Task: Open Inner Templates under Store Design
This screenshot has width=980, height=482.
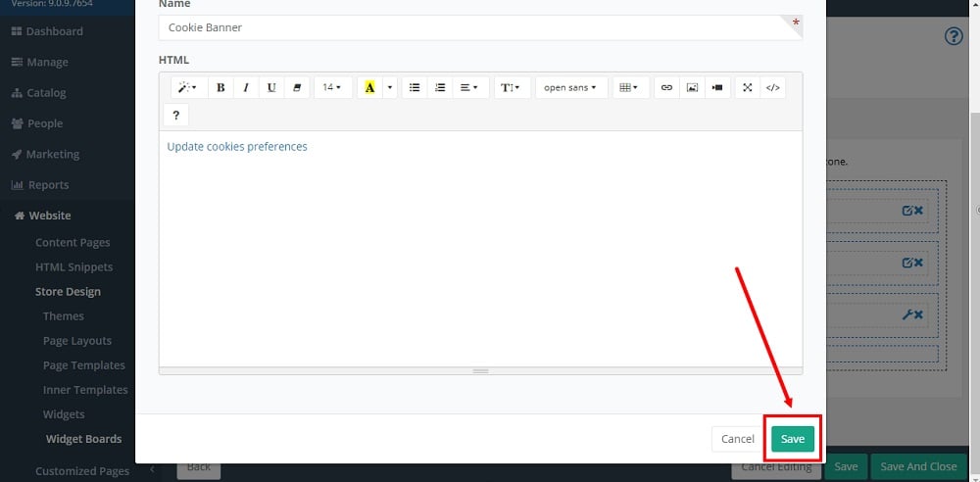Action: 85,390
